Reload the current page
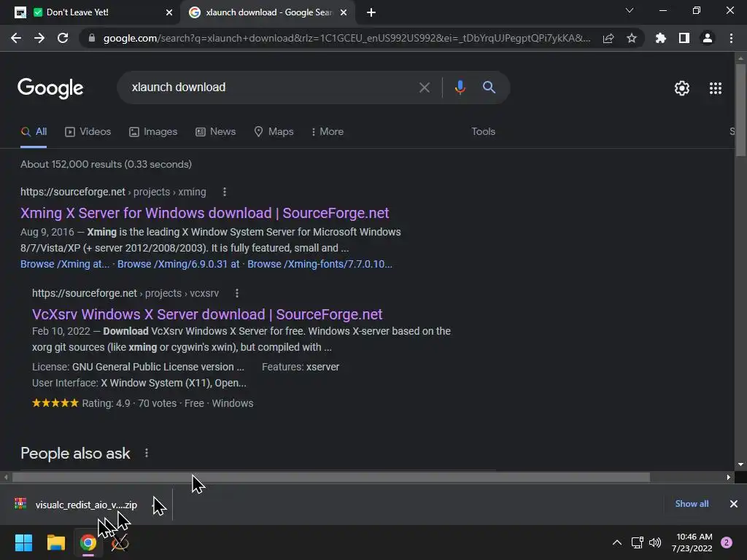The width and height of the screenshot is (747, 560). click(63, 38)
